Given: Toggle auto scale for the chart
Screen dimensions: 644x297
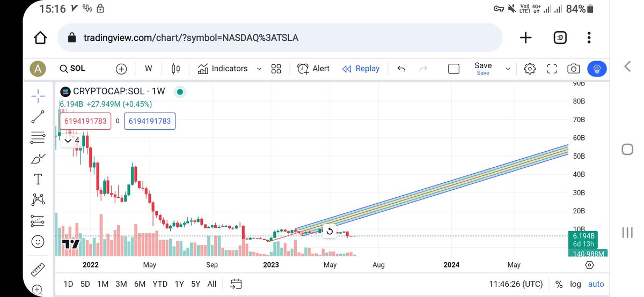Looking at the screenshot, I should pos(596,284).
